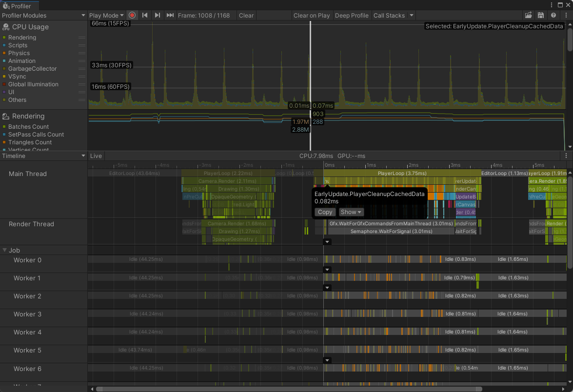Collapse the Job thread group
The image size is (573, 392).
tap(5, 250)
